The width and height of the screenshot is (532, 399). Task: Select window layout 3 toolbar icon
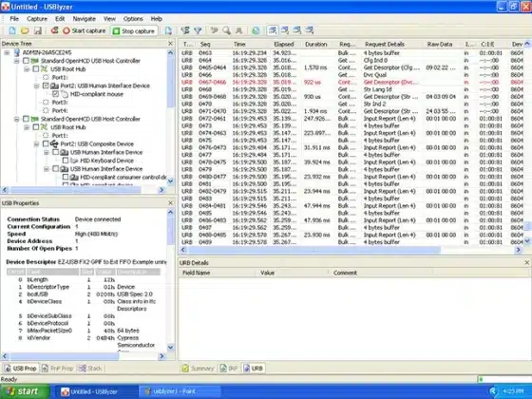click(x=297, y=30)
